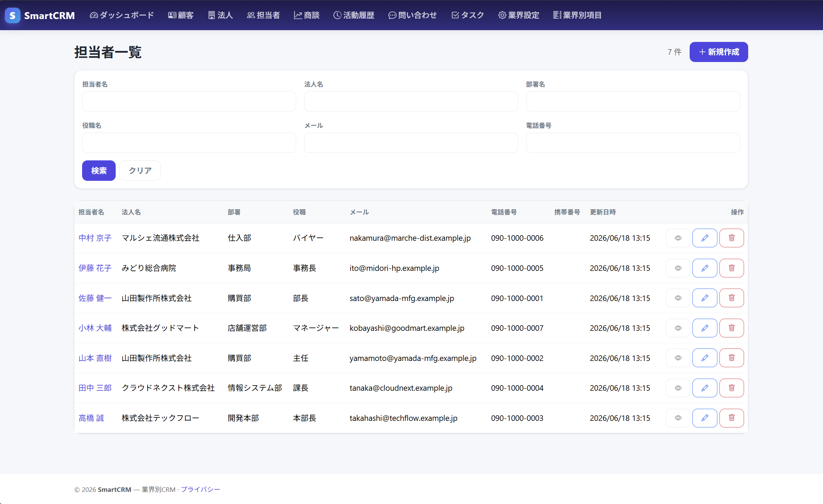823x504 pixels.
Task: Click the 情報システム部 department cell
Action: pos(255,388)
